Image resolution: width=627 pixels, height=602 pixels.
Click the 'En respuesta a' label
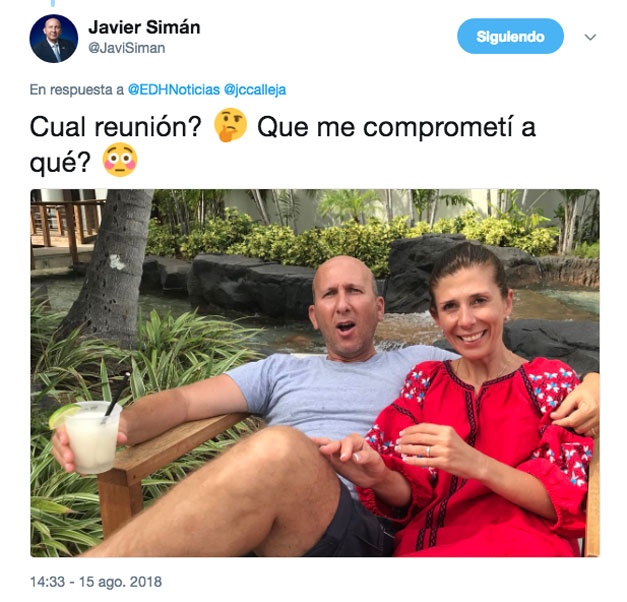click(77, 90)
